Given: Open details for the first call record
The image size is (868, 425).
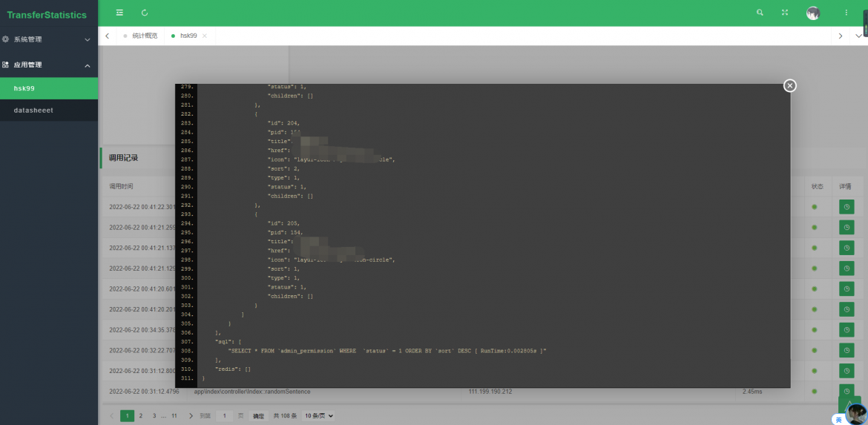Looking at the screenshot, I should point(846,207).
